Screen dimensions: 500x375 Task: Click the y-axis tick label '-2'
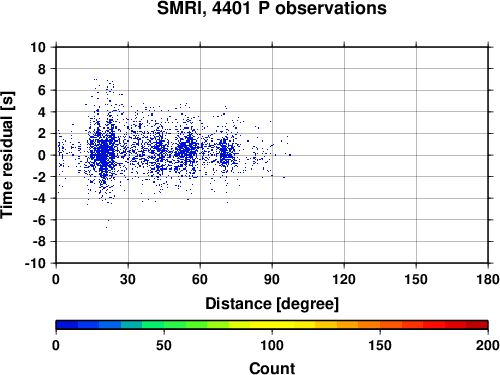(39, 177)
